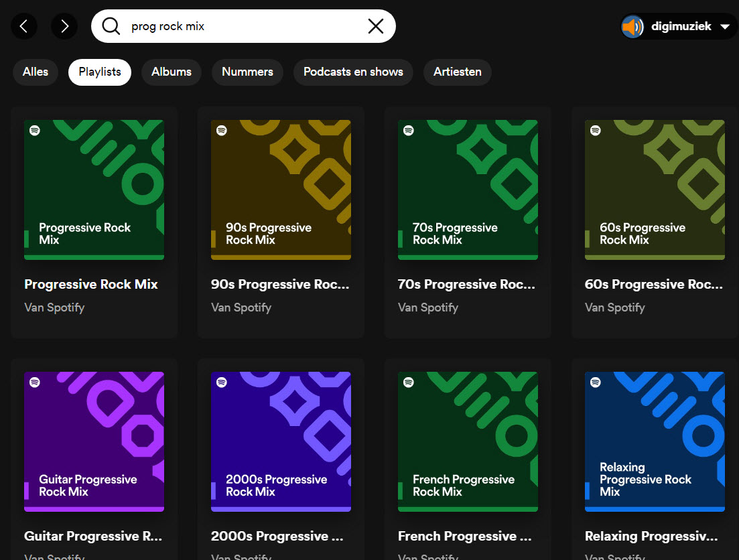This screenshot has width=739, height=560.
Task: Show Podcasts en shows results
Action: pyautogui.click(x=353, y=72)
